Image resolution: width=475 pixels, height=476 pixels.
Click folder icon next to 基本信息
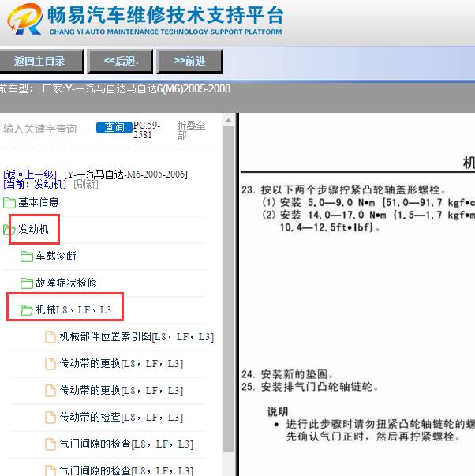click(x=9, y=203)
